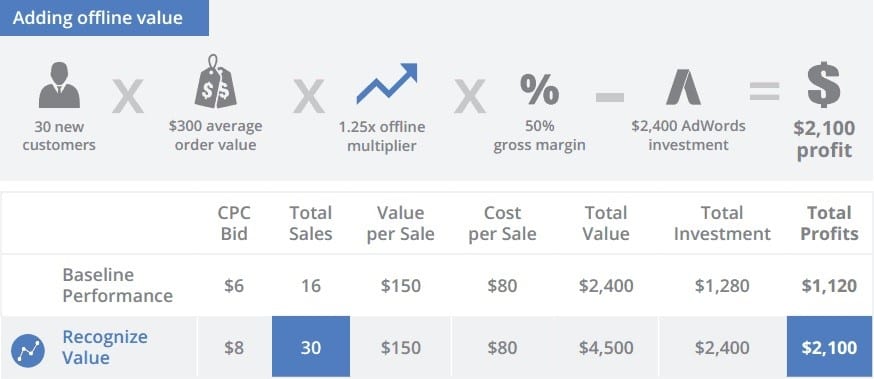Image resolution: width=874 pixels, height=379 pixels.
Task: Click the percent gross margin icon
Action: click(x=539, y=89)
